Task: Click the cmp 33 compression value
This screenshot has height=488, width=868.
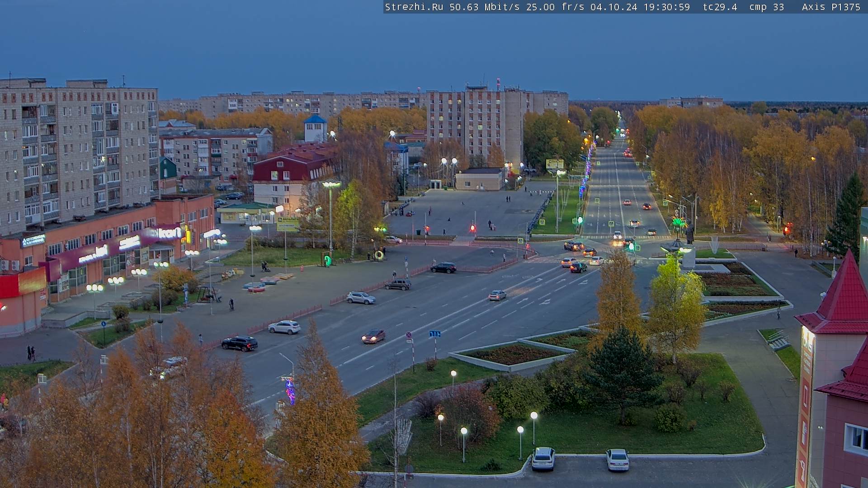Action: pos(766,7)
